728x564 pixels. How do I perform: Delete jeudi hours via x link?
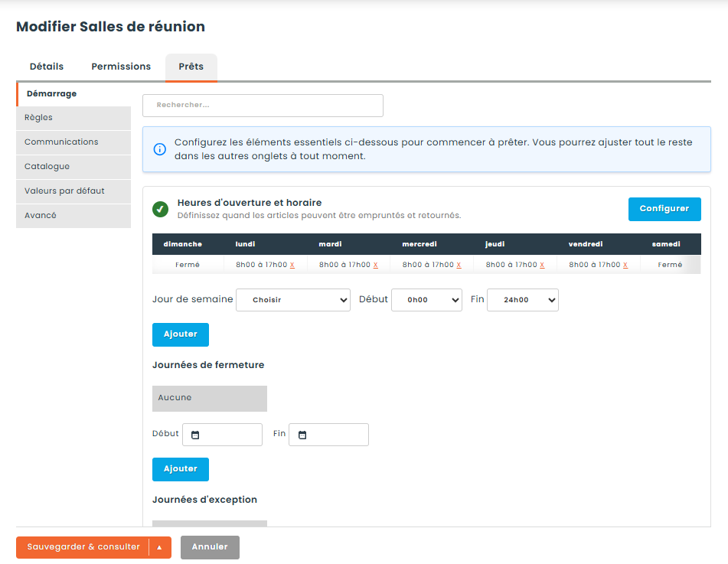542,265
